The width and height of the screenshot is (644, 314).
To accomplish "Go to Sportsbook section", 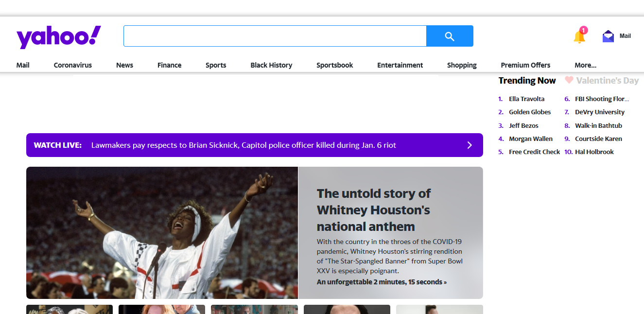I will coord(335,65).
